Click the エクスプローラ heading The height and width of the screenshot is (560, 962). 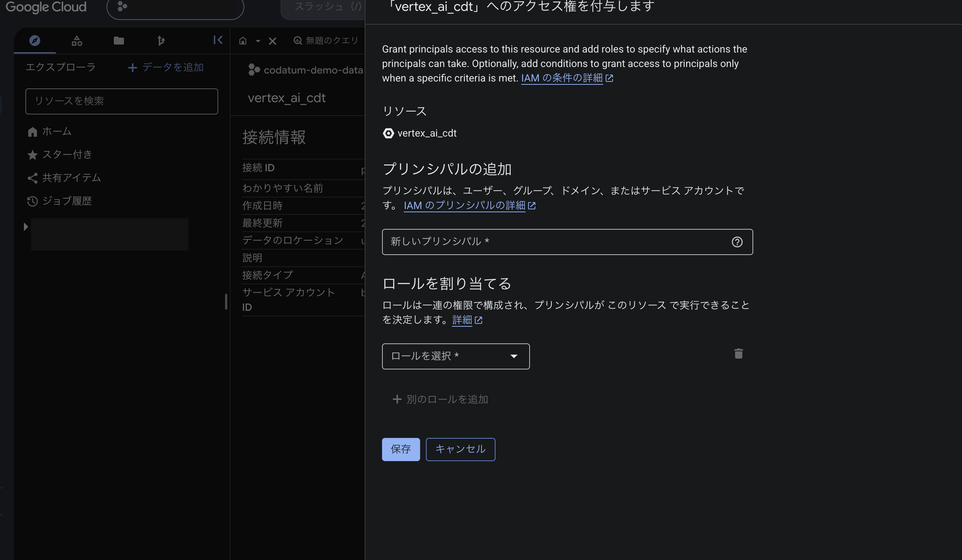[61, 67]
